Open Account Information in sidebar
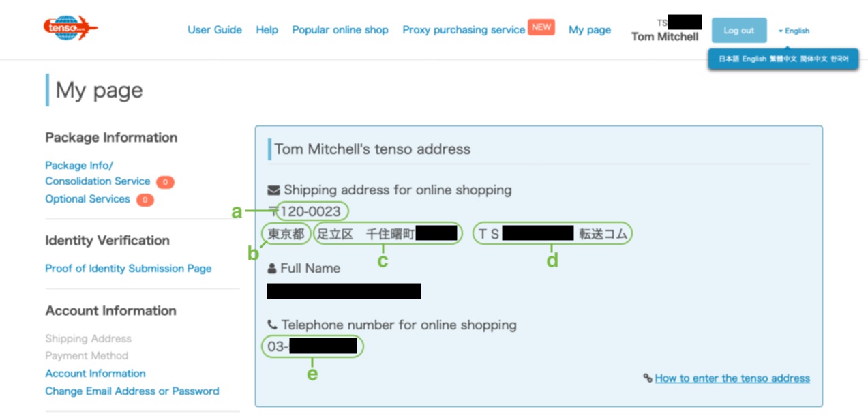Image resolution: width=868 pixels, height=418 pixels. [x=95, y=374]
